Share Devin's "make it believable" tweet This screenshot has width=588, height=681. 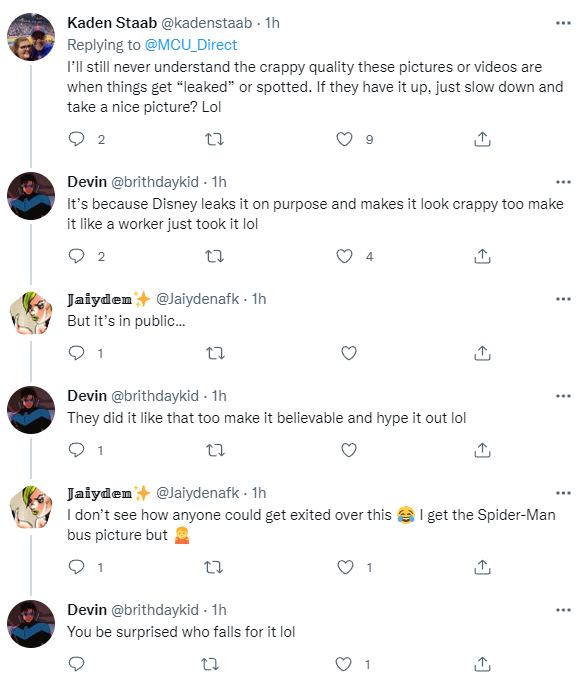(x=482, y=450)
